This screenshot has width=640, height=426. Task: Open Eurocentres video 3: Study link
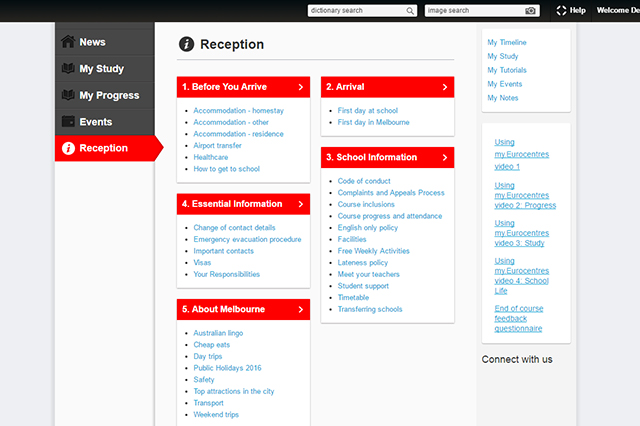(522, 233)
